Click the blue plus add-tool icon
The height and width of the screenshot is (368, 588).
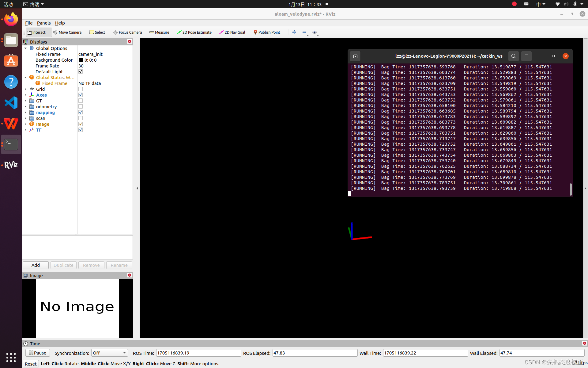[x=294, y=32]
